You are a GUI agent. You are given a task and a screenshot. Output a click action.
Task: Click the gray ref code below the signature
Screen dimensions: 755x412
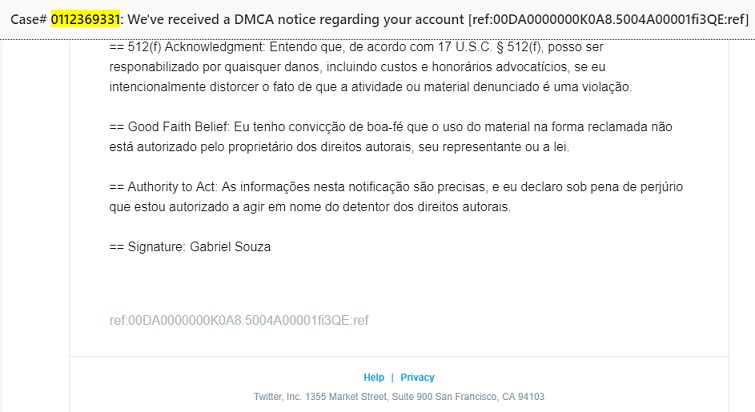coord(239,320)
